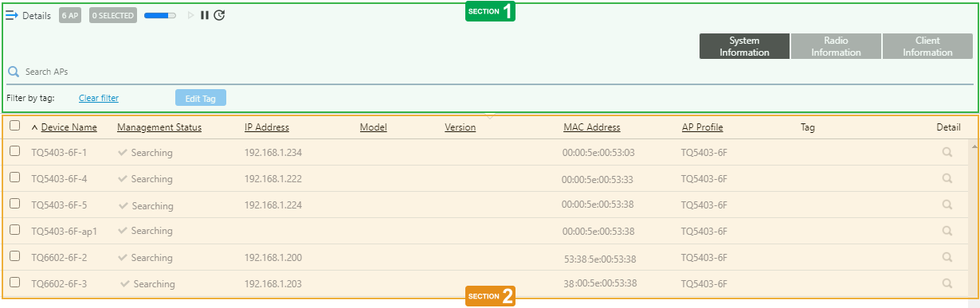Click IP address 192.168.1.203

tap(273, 283)
